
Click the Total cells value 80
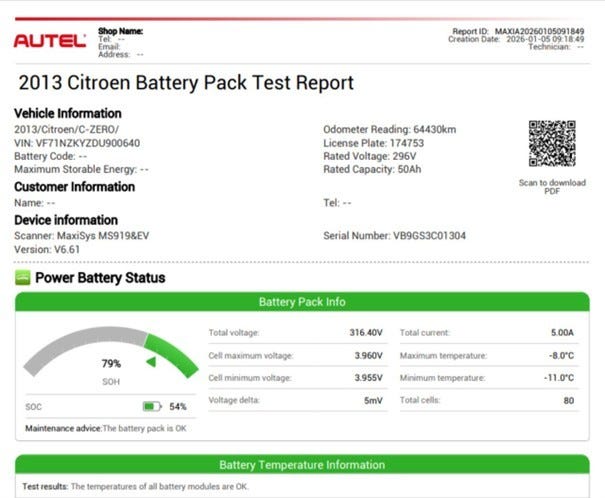pyautogui.click(x=569, y=400)
